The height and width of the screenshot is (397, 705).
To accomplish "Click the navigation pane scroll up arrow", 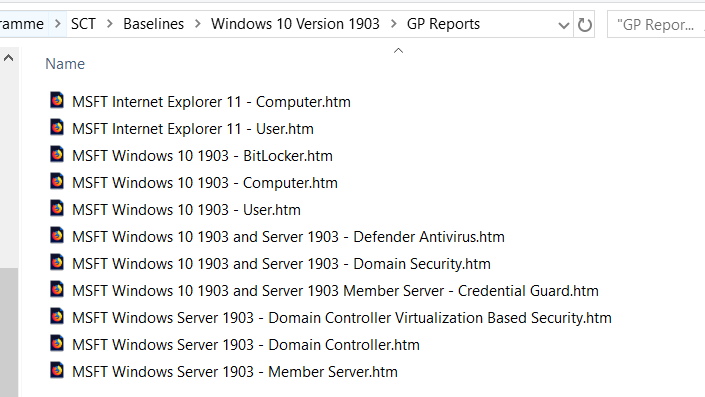I will coord(9,58).
